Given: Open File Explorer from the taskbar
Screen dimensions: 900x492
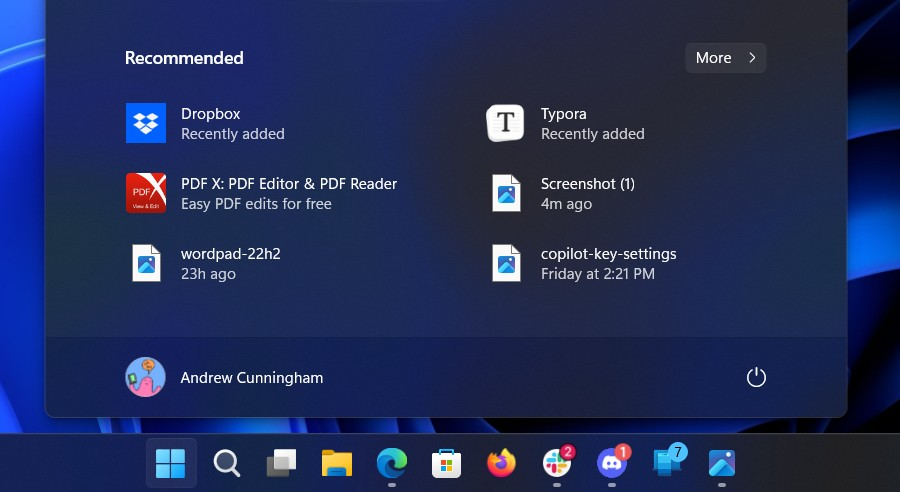Looking at the screenshot, I should point(336,463).
